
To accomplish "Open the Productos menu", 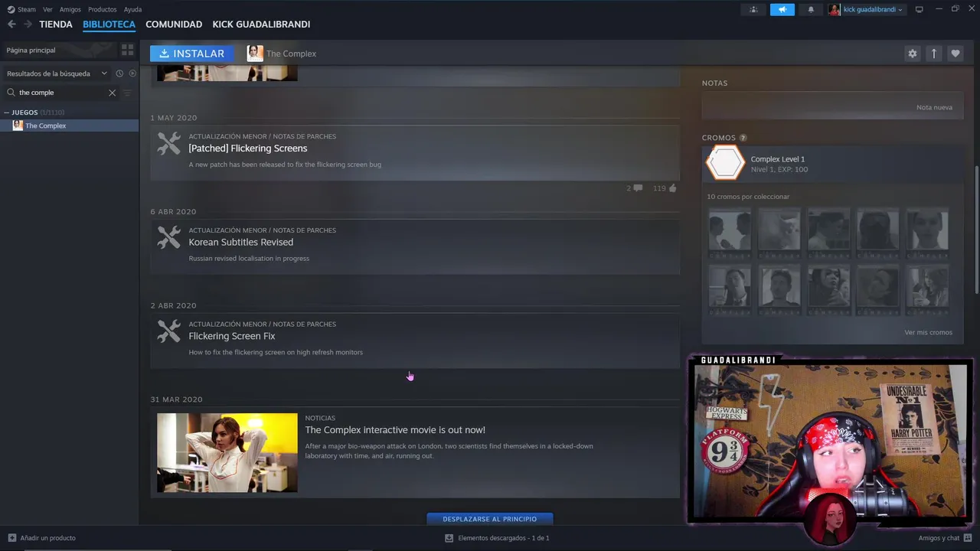I will tap(102, 9).
